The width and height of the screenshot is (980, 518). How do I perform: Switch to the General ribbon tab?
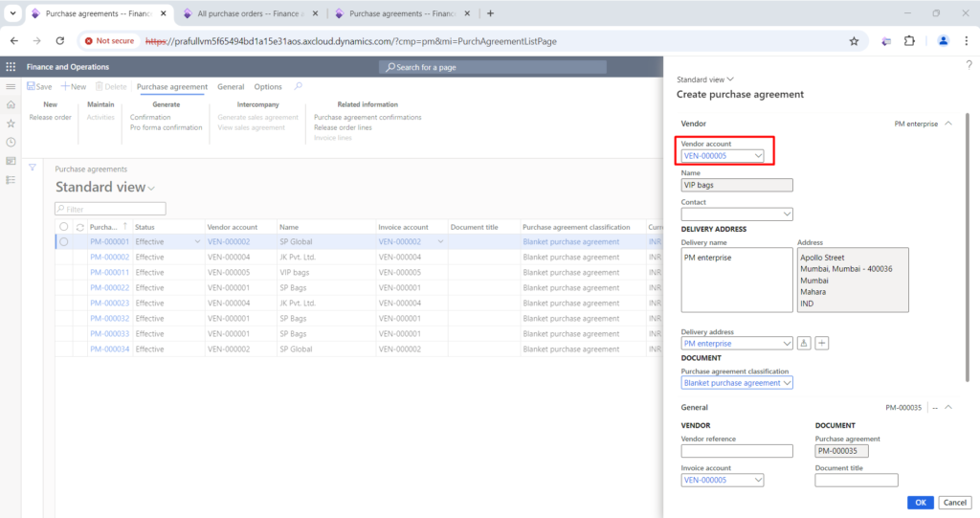pyautogui.click(x=231, y=87)
